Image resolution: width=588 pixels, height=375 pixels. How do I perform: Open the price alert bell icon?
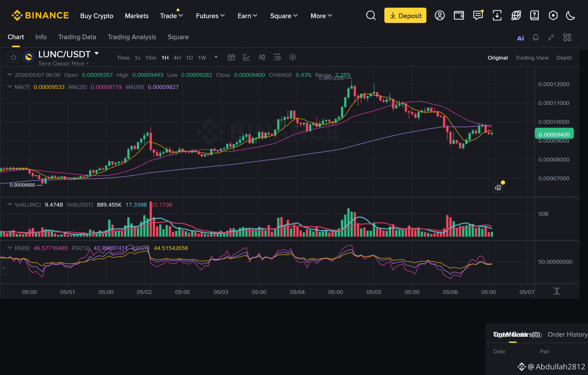click(x=536, y=38)
